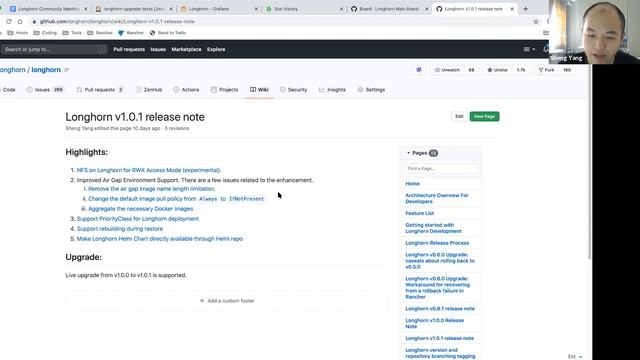Screen dimensions: 640x360
Task: Open Aggregate the necessary Docker images link
Action: [x=141, y=209]
